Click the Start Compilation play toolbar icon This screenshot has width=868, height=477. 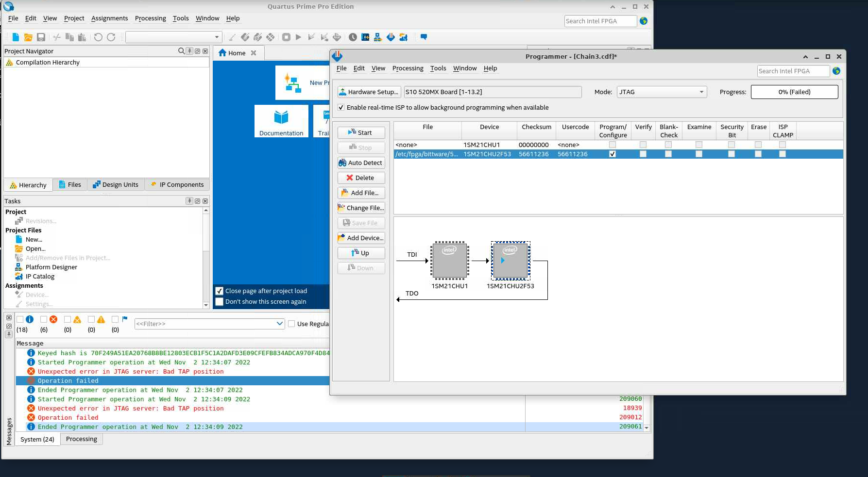pos(298,37)
